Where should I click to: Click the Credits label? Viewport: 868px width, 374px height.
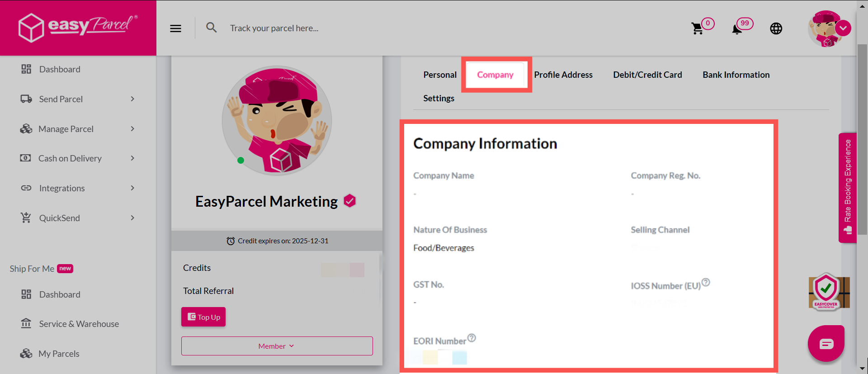point(197,268)
